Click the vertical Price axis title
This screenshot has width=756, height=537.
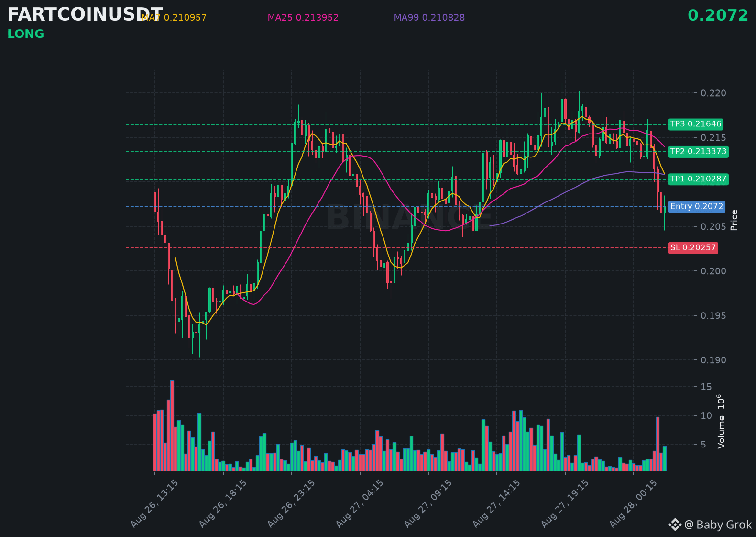(x=734, y=220)
